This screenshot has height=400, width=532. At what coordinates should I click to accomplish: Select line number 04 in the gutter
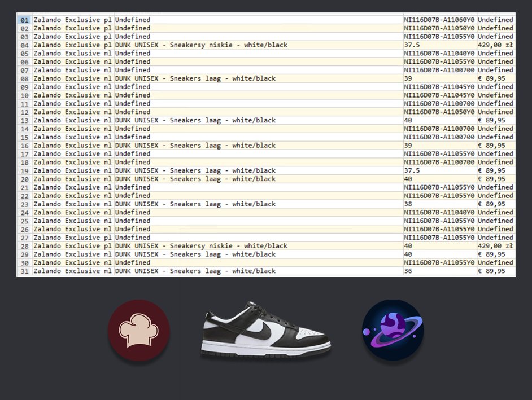[x=24, y=45]
